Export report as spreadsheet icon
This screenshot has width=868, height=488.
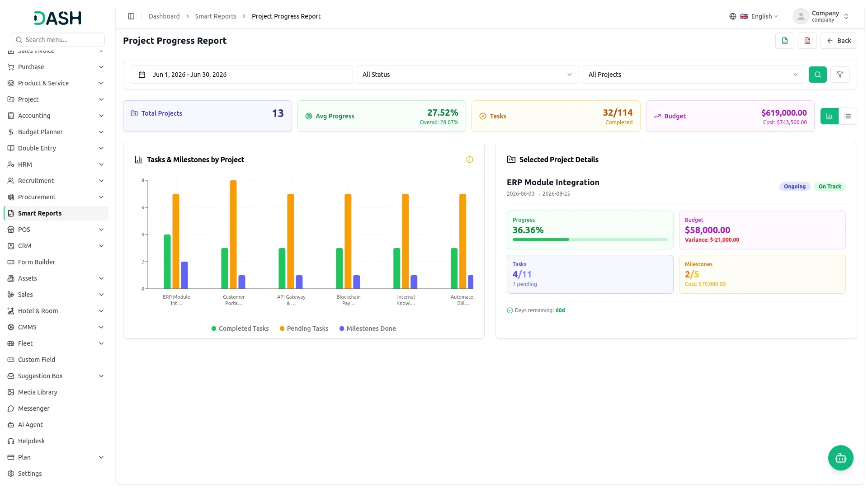tap(785, 41)
